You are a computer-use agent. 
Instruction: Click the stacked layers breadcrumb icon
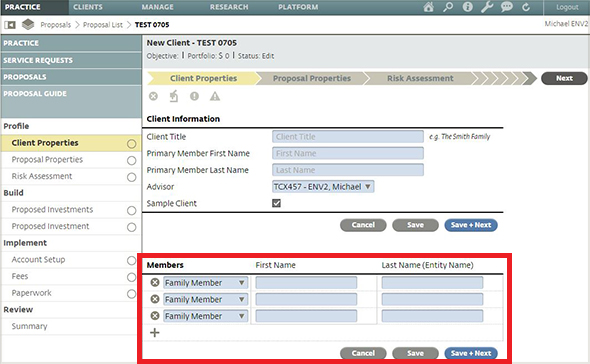(28, 24)
